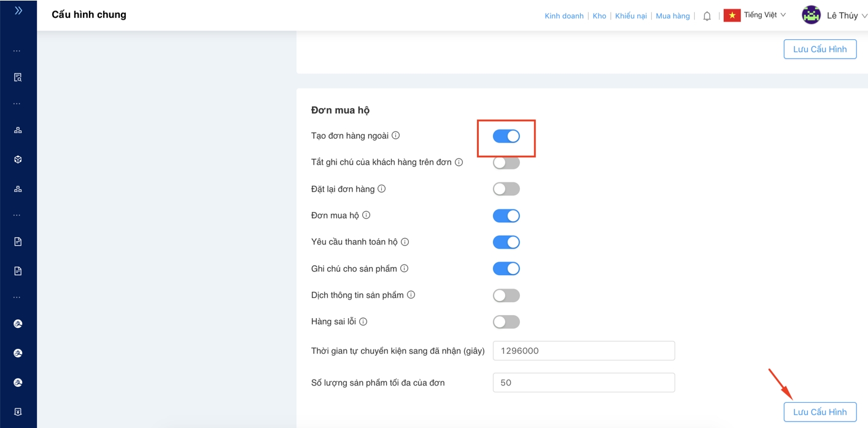868x428 pixels.
Task: Open the notification bell
Action: [x=707, y=17]
